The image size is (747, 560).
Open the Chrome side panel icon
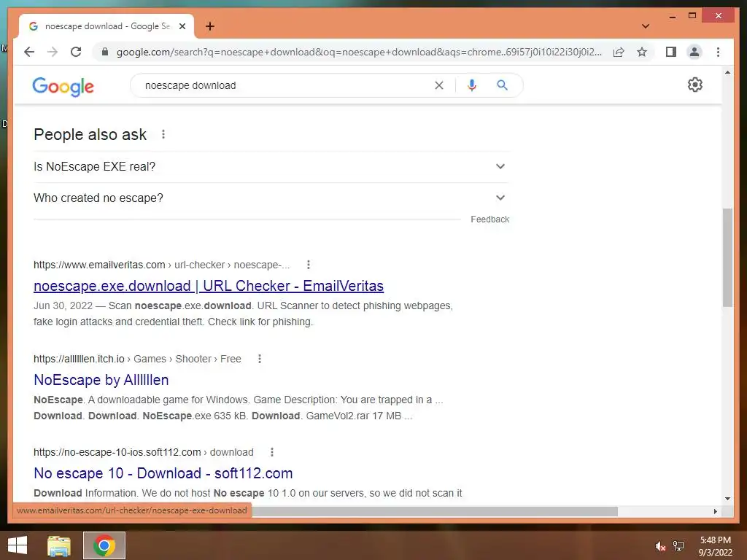[x=671, y=52]
